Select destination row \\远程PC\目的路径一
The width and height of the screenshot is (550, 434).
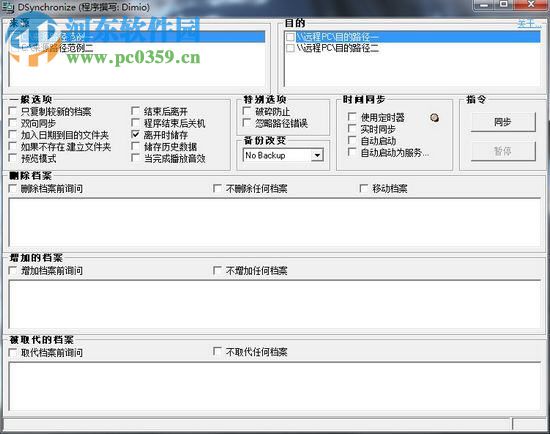tap(412, 36)
